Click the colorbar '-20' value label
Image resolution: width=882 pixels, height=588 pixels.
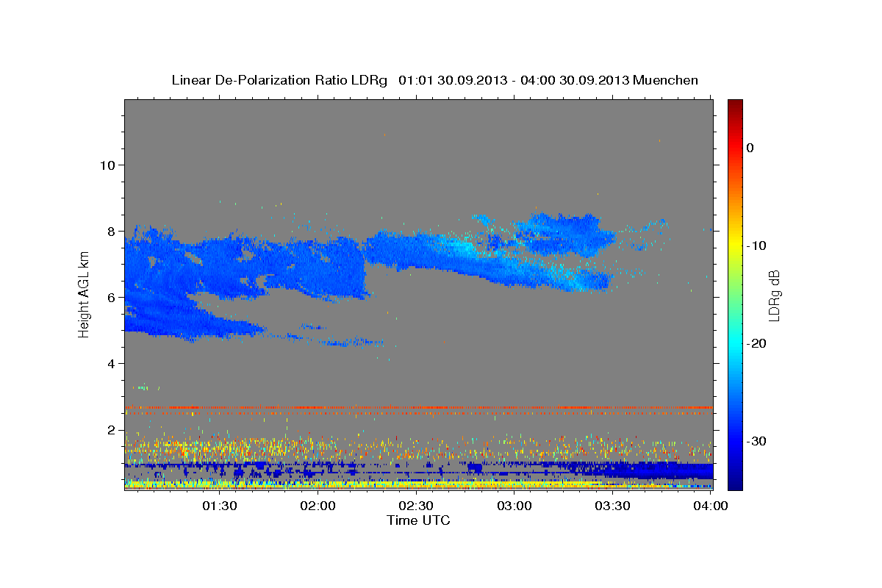[x=757, y=343]
